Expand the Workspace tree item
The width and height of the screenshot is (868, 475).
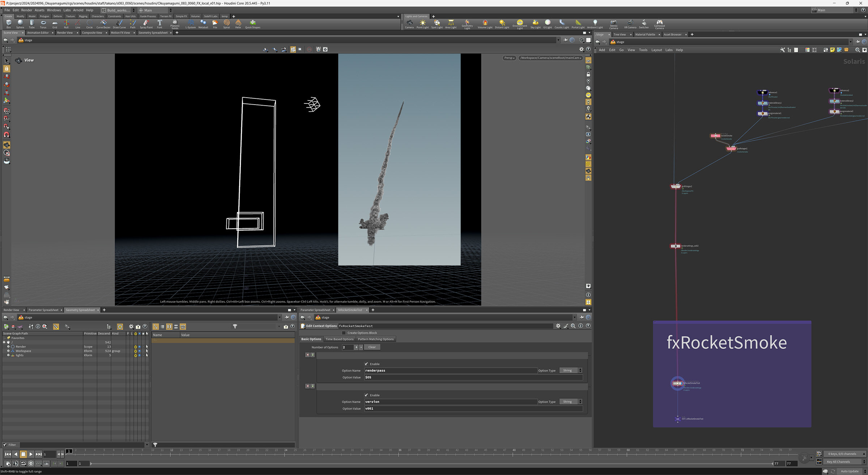[x=8, y=351]
